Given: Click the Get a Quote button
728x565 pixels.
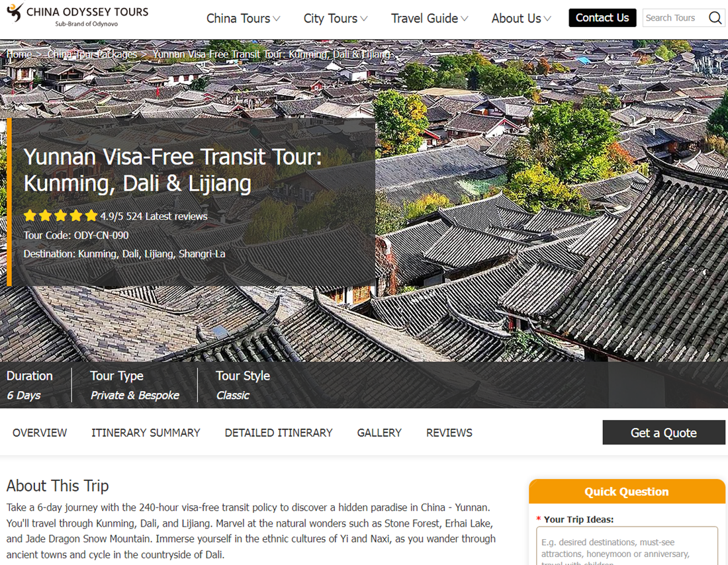Looking at the screenshot, I should click(x=663, y=433).
